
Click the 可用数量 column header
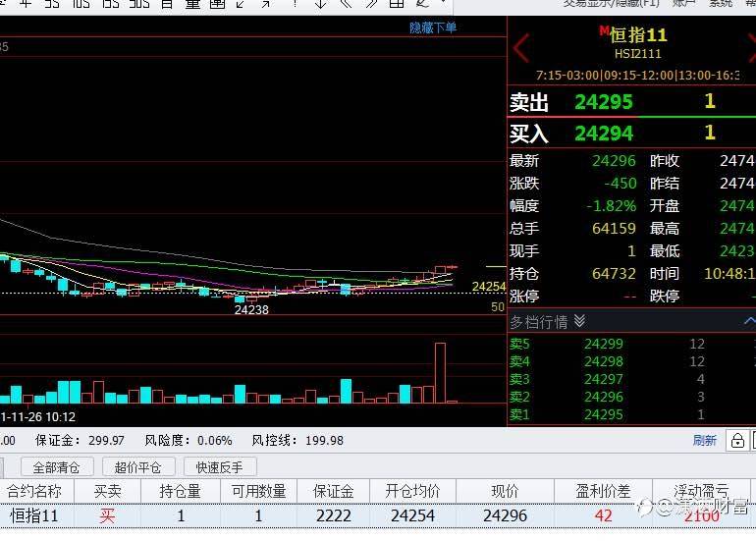tap(259, 491)
